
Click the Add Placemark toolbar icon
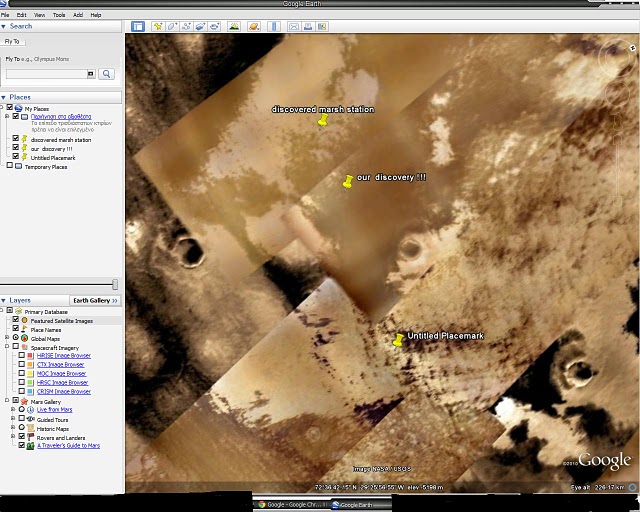(158, 27)
